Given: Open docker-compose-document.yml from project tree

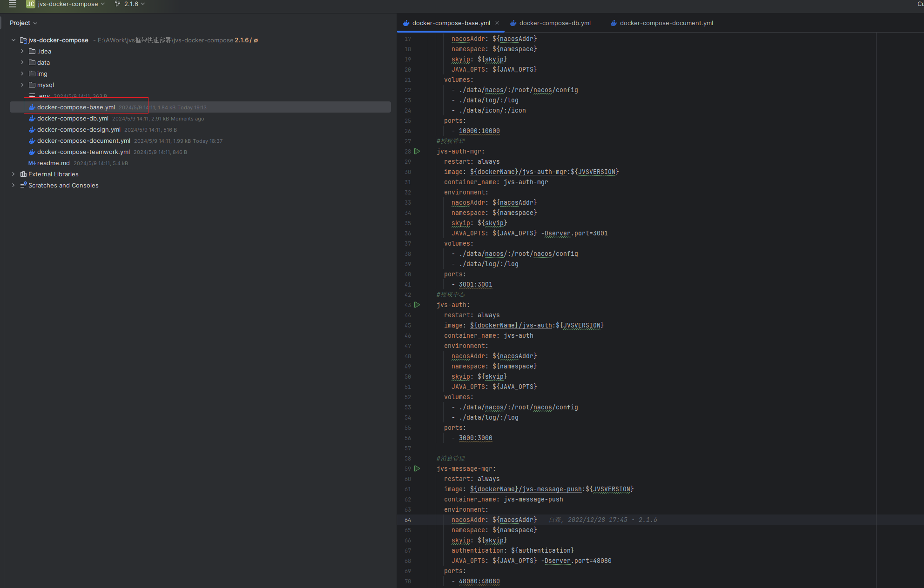Looking at the screenshot, I should click(x=84, y=140).
